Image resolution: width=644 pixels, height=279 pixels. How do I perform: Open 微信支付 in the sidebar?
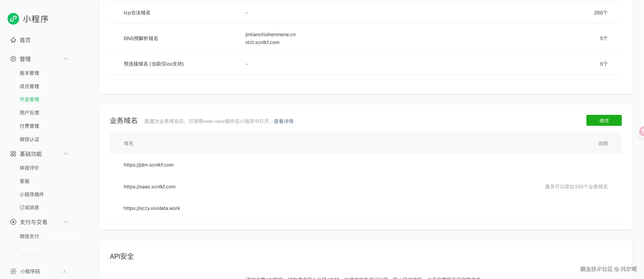[x=29, y=236]
